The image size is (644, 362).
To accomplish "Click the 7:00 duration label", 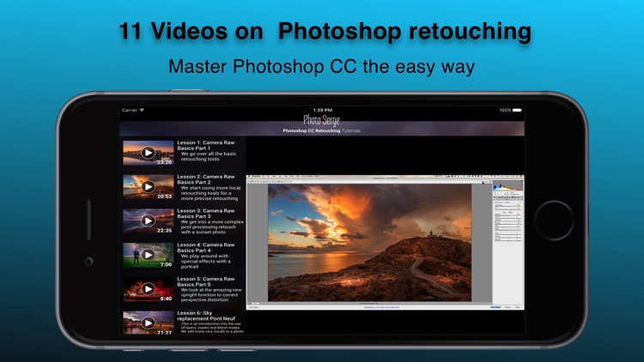I will (x=166, y=264).
